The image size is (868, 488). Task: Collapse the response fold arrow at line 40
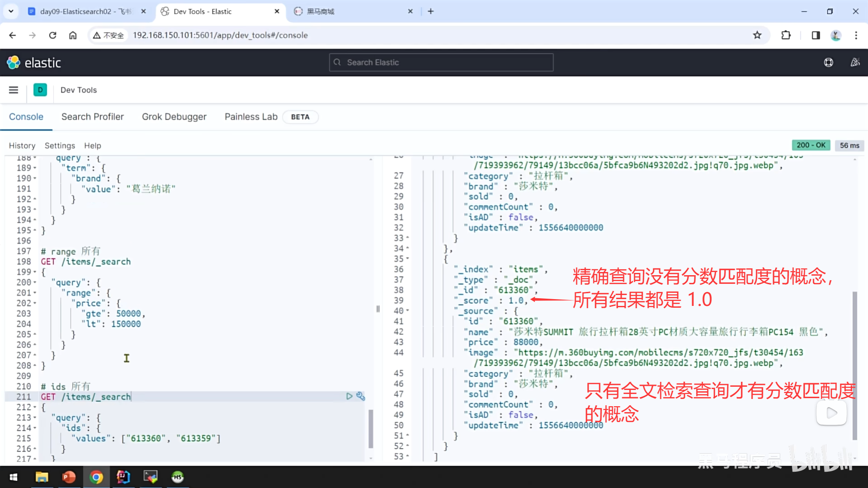(x=407, y=311)
